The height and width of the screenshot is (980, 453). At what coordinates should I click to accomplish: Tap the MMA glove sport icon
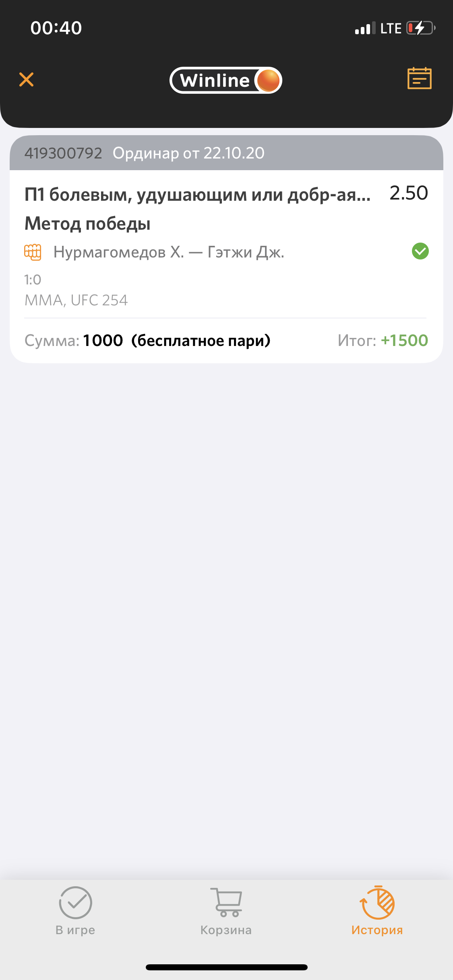coord(33,252)
